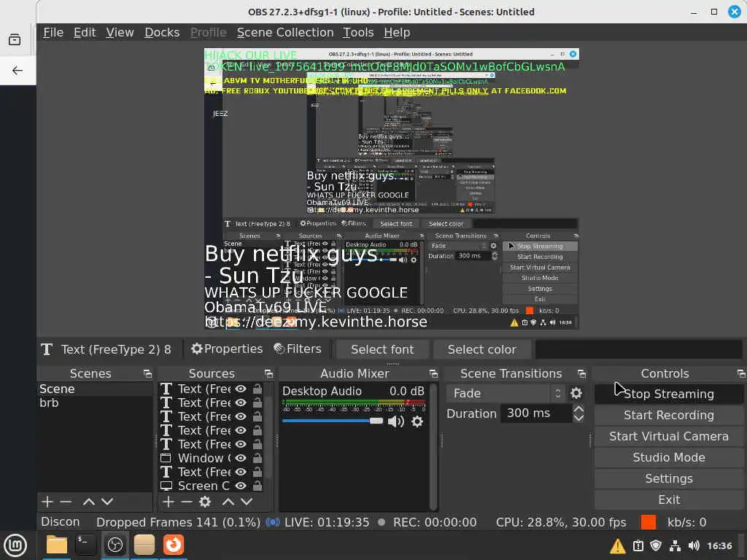Open the Fade transition dropdown

(x=506, y=393)
